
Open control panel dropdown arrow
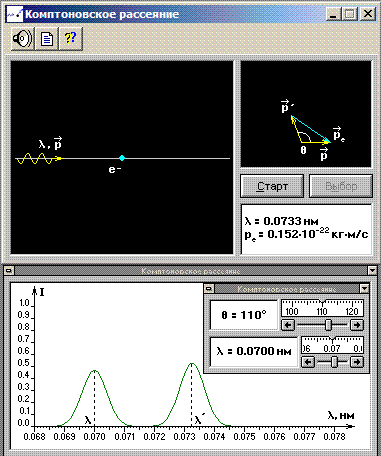(x=364, y=288)
